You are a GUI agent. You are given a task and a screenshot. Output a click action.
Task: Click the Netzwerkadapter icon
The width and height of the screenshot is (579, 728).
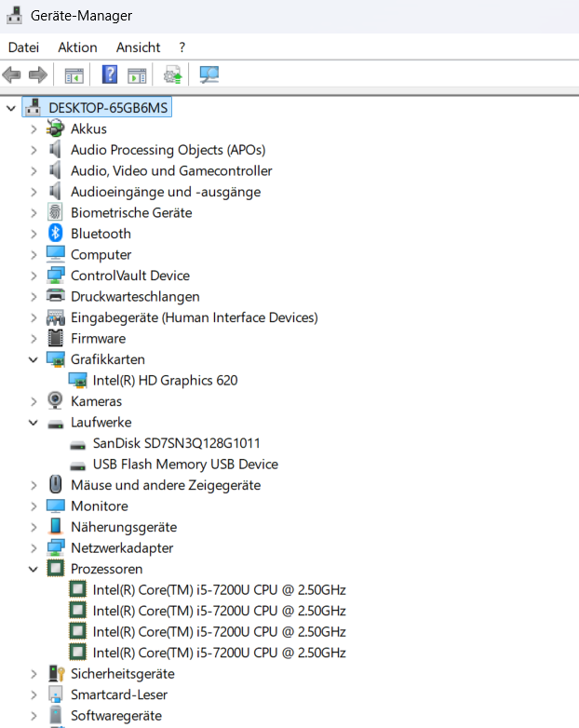click(x=55, y=547)
